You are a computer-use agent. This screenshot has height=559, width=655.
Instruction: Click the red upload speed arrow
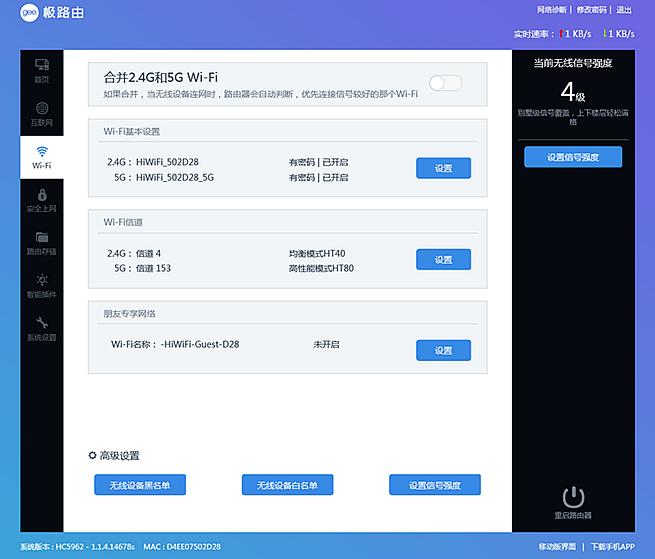562,33
